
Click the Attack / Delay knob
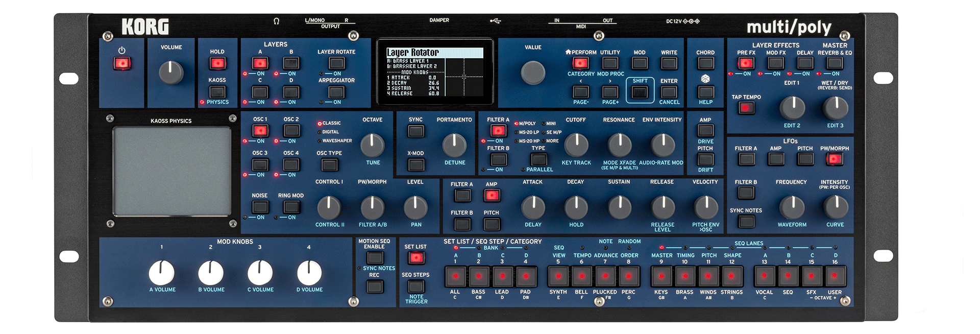(533, 208)
